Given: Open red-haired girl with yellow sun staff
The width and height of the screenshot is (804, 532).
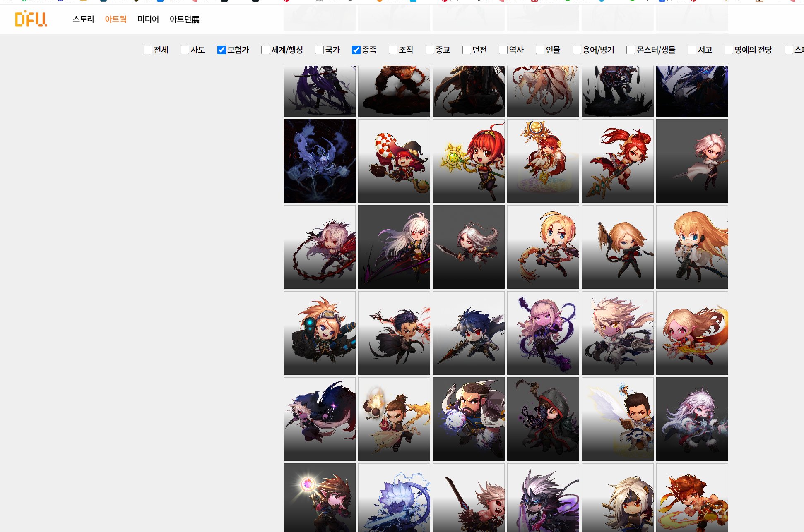Looking at the screenshot, I should coord(469,161).
